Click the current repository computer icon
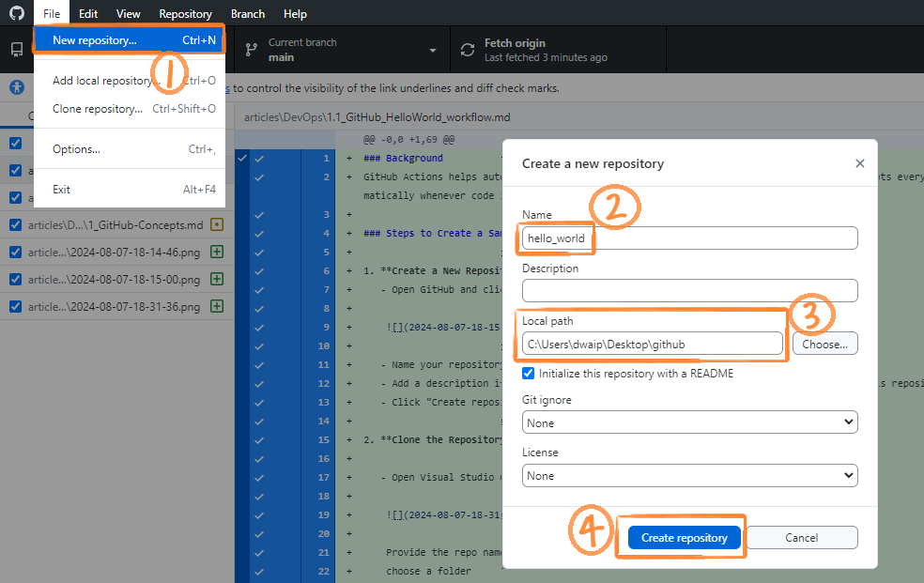This screenshot has width=924, height=583. tap(17, 50)
